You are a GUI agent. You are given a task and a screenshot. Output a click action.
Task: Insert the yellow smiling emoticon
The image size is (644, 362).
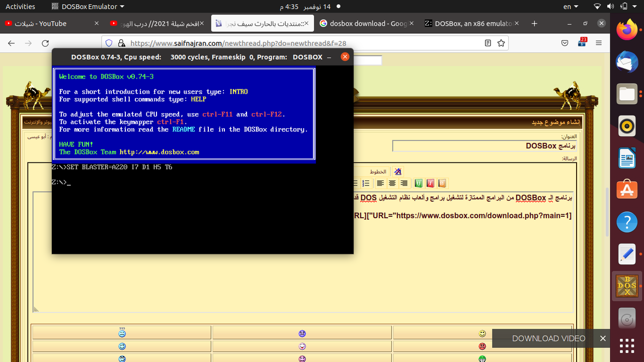pos(482,333)
